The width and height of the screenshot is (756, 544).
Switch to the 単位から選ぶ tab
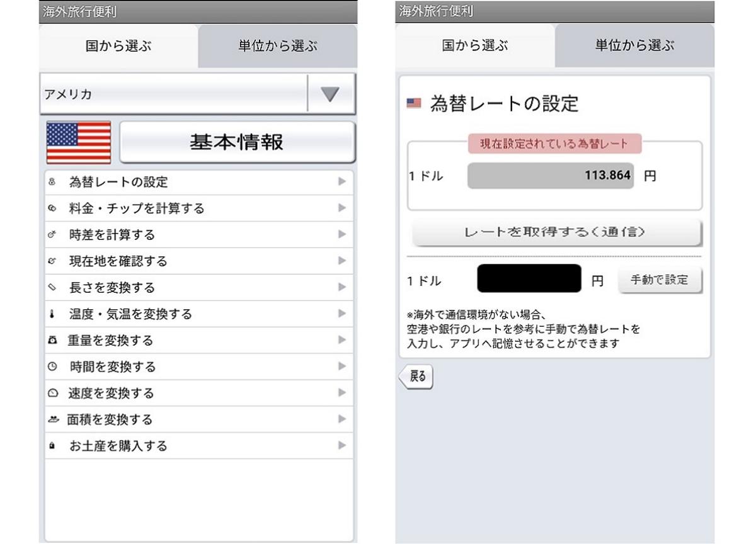(277, 46)
